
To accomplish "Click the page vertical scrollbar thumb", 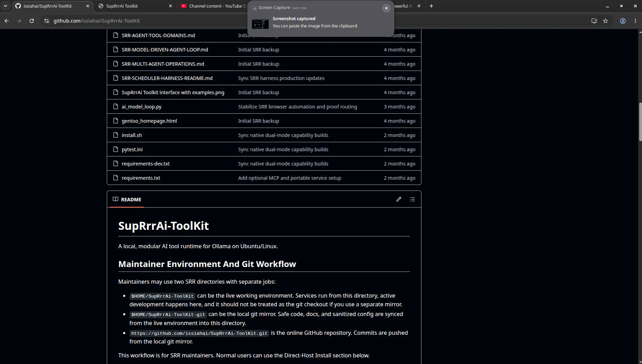I will tap(640, 122).
